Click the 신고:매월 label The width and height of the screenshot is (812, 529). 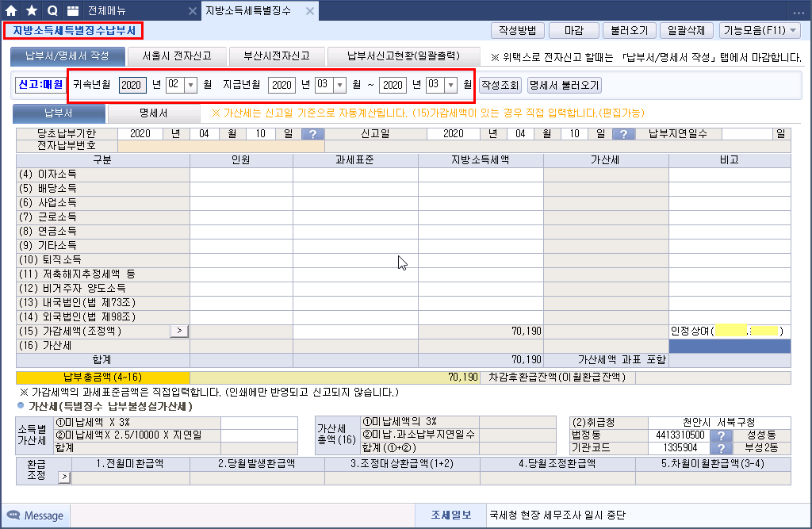point(40,84)
